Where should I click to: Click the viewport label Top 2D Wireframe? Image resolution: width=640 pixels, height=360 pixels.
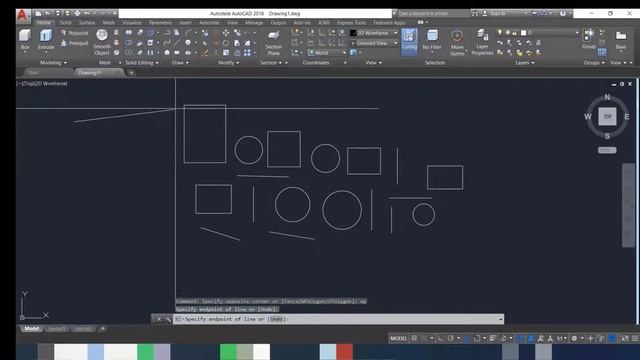42,83
